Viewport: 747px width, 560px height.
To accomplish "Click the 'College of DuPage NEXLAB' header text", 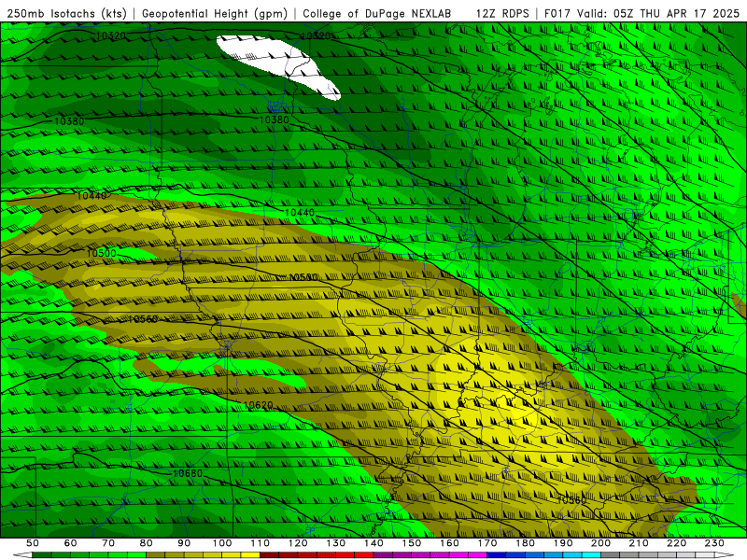I will click(377, 14).
